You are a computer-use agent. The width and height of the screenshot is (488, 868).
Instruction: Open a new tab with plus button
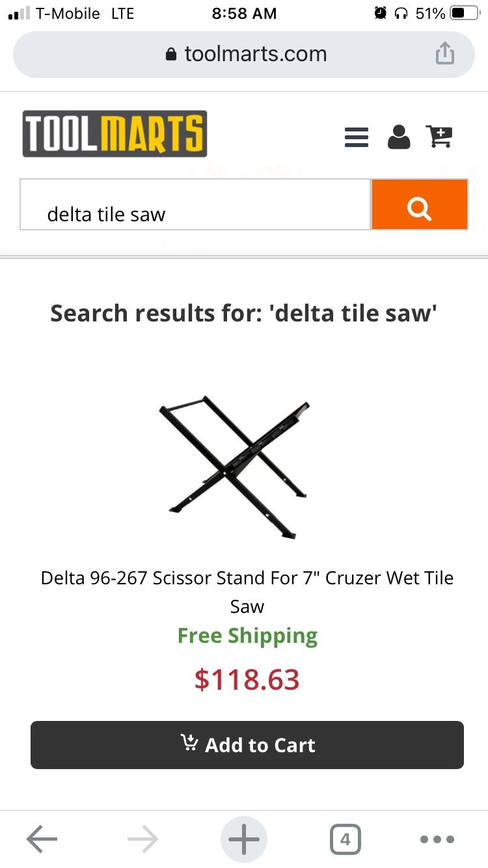244,839
